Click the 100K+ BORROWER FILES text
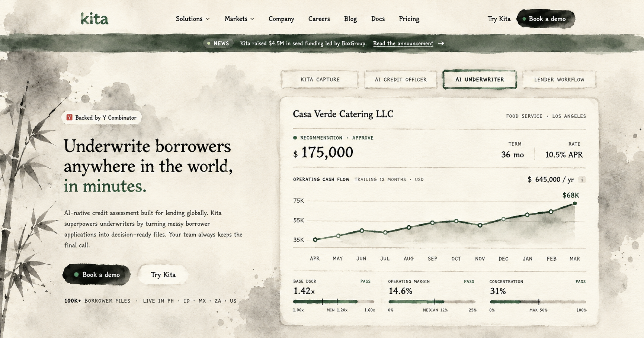This screenshot has width=644, height=338. pos(97,301)
